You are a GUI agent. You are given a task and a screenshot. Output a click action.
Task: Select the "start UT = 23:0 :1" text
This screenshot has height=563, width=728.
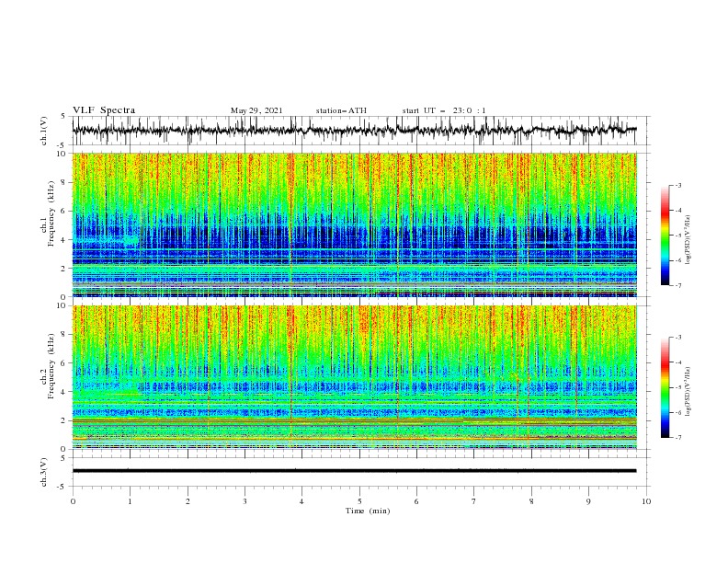(x=444, y=110)
